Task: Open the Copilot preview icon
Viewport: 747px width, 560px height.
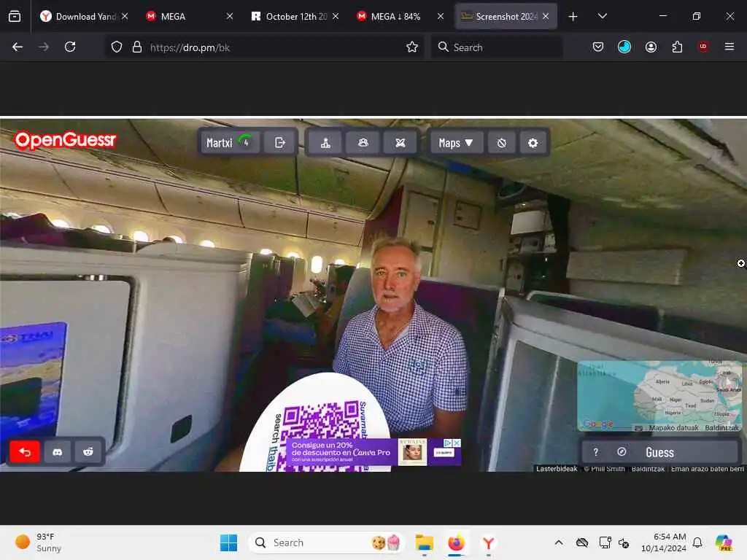Action: pyautogui.click(x=724, y=542)
